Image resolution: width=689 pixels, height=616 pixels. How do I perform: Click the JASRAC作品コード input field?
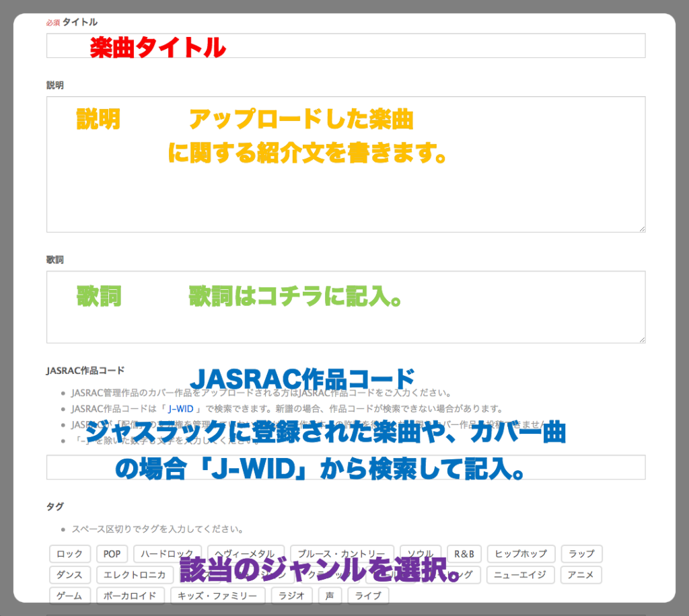pos(346,467)
